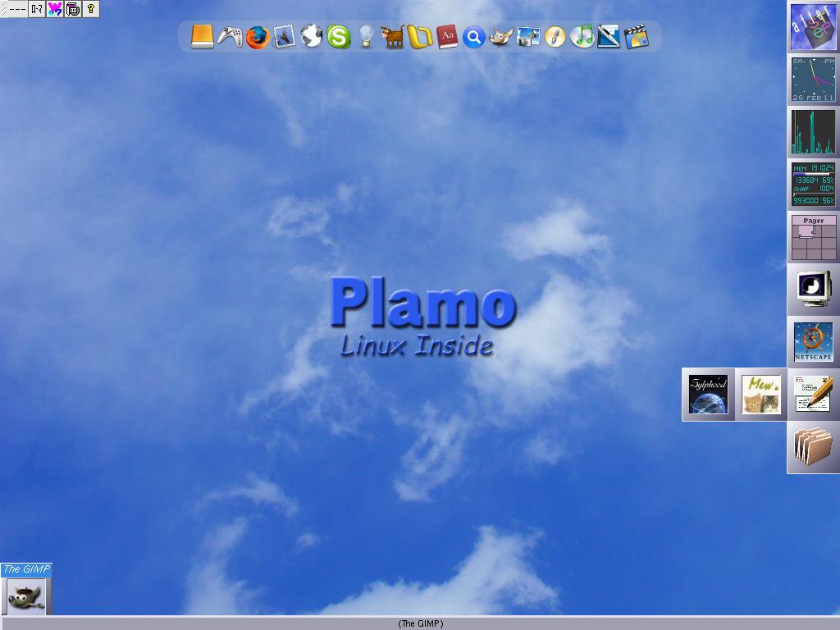Open the folders icon at the wharf bottom
The width and height of the screenshot is (840, 630).
(812, 447)
